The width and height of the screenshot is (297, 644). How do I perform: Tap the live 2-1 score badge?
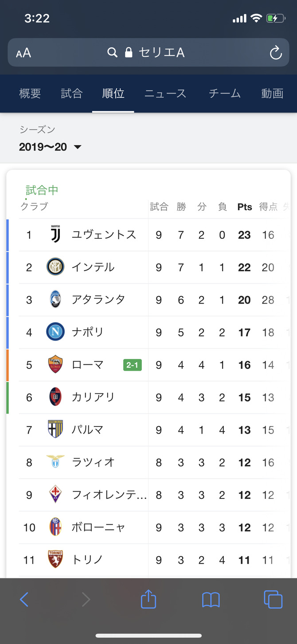133,365
